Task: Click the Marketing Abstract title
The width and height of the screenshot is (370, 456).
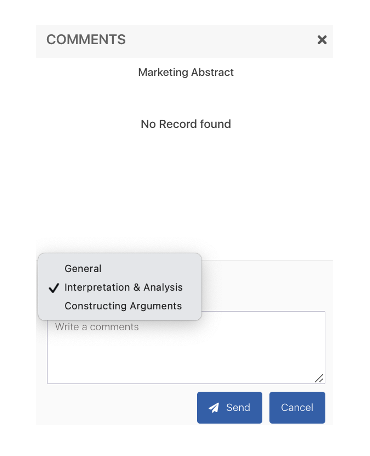Action: tap(186, 72)
